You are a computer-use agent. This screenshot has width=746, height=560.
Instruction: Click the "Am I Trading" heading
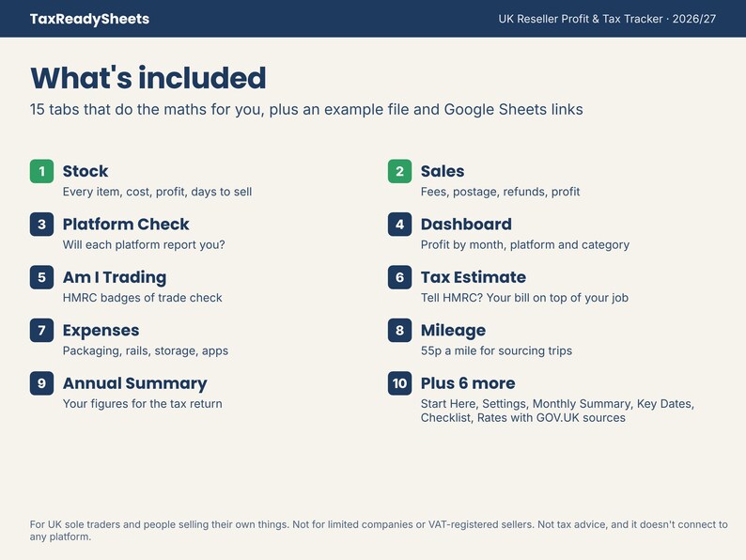(115, 277)
